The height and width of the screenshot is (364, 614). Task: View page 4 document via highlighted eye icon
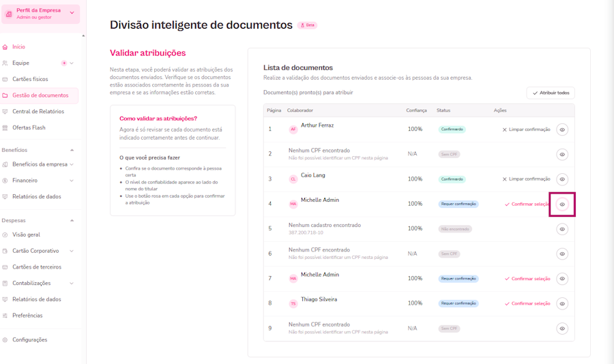pyautogui.click(x=562, y=204)
